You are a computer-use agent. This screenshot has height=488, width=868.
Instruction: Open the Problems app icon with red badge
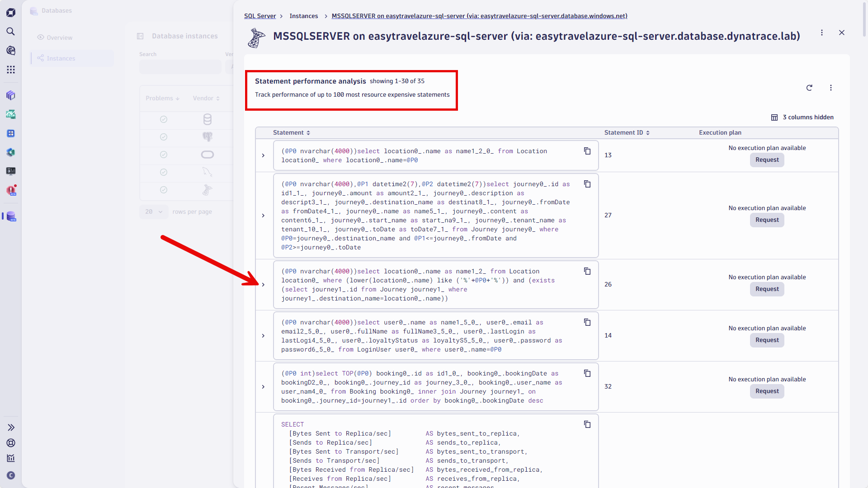[x=10, y=190]
